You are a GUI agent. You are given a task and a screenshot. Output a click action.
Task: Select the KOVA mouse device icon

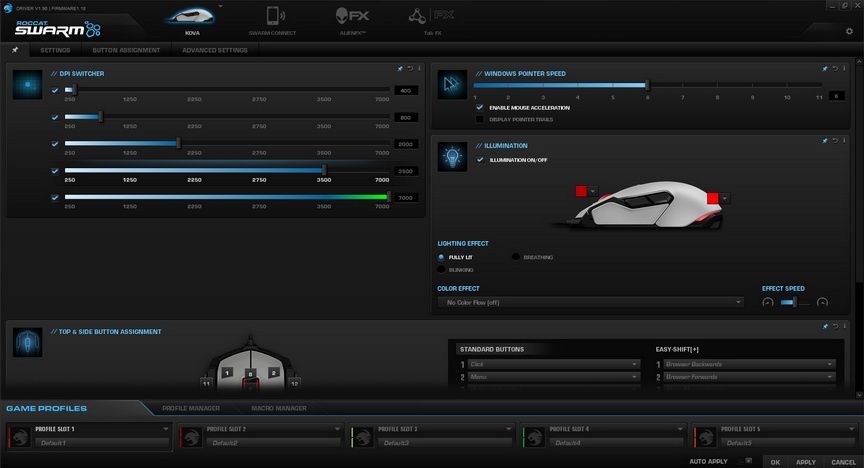[192, 16]
